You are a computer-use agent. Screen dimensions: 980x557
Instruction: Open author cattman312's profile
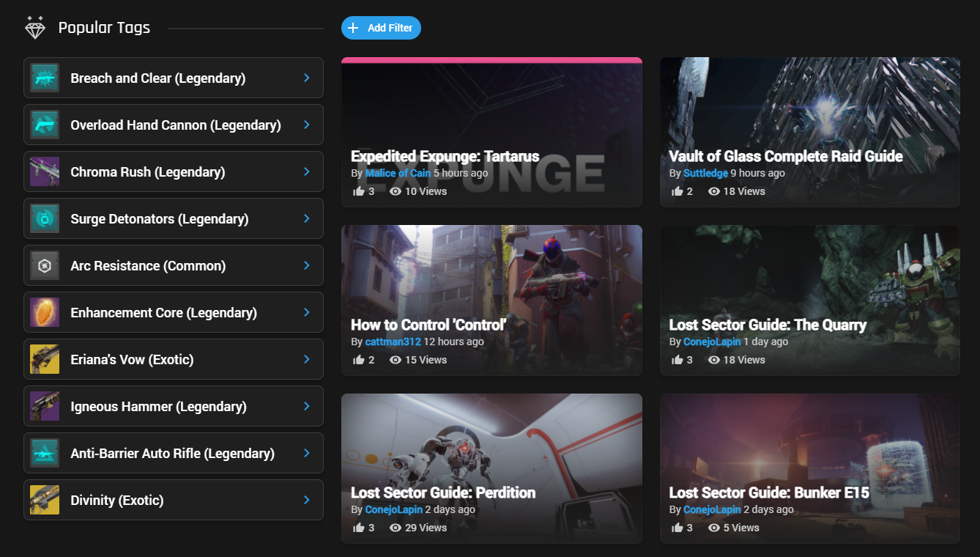pos(393,342)
